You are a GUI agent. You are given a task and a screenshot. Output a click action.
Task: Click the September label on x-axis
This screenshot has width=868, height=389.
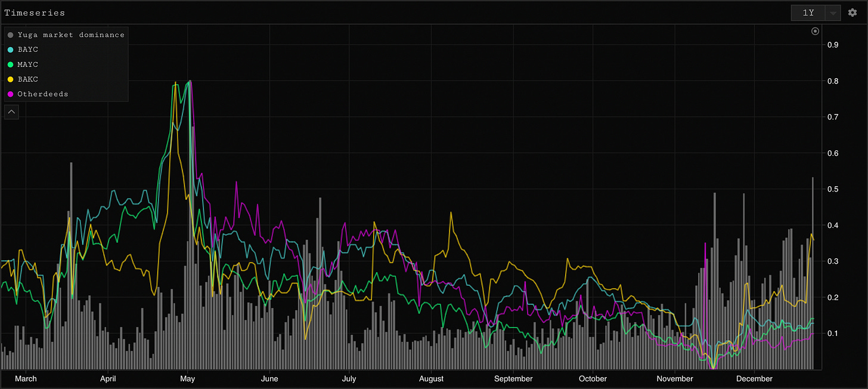point(513,379)
